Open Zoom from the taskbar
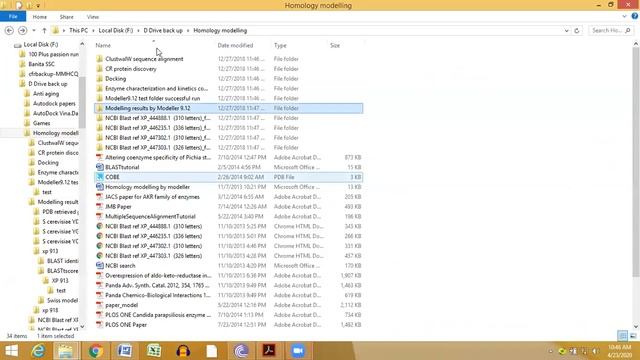This screenshot has height=360, width=640. click(x=298, y=351)
